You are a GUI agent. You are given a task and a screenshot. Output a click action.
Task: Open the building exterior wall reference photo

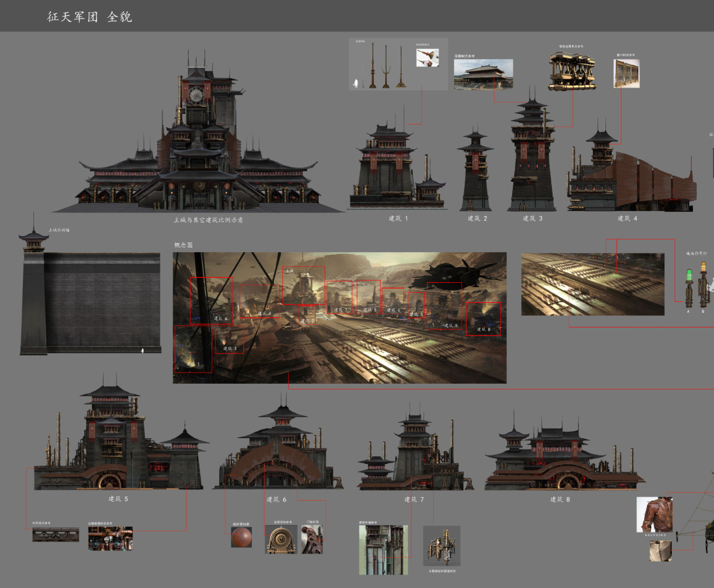(x=383, y=550)
